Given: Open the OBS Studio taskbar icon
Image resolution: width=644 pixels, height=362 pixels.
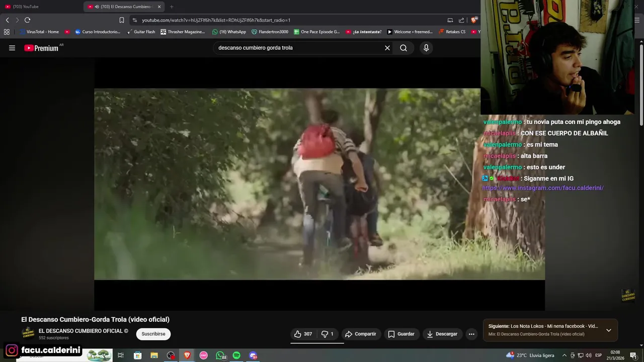Looking at the screenshot, I should point(171,355).
